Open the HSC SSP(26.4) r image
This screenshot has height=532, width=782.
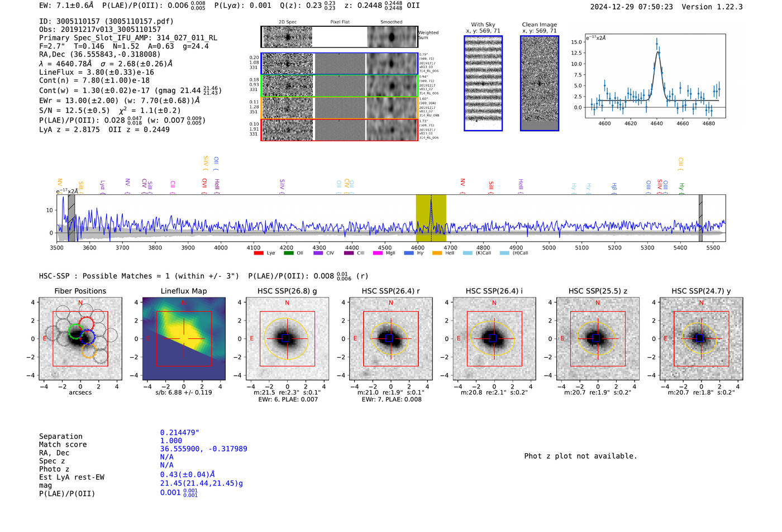pyautogui.click(x=390, y=339)
